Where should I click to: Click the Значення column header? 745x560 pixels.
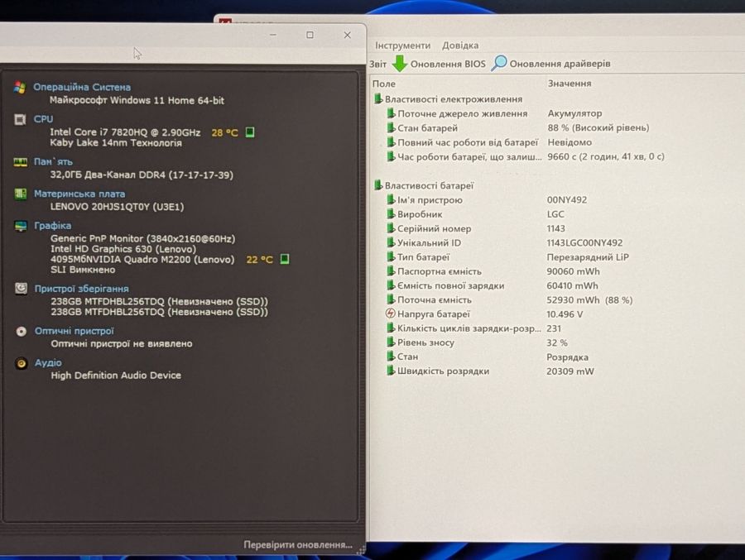570,83
